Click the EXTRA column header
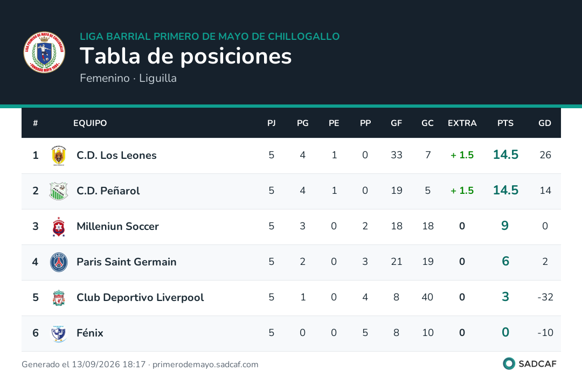The width and height of the screenshot is (582, 392). click(462, 123)
